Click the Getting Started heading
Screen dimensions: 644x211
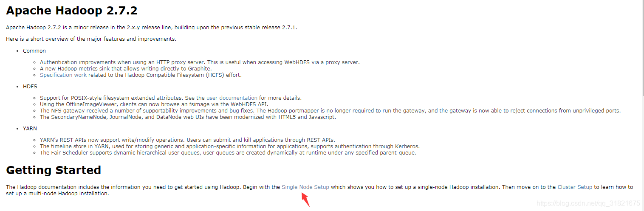(54, 170)
